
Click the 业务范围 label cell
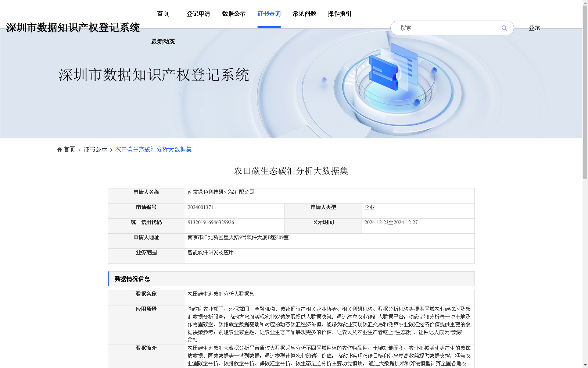[146, 256]
